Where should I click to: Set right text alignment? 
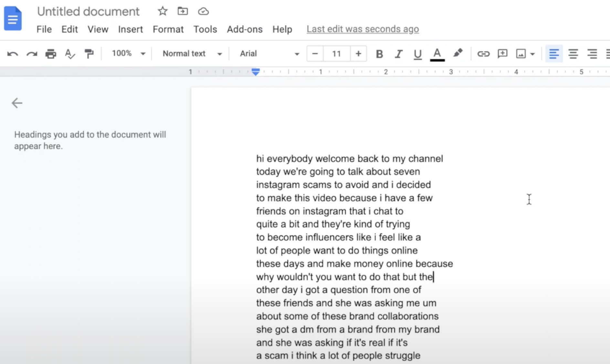(592, 54)
